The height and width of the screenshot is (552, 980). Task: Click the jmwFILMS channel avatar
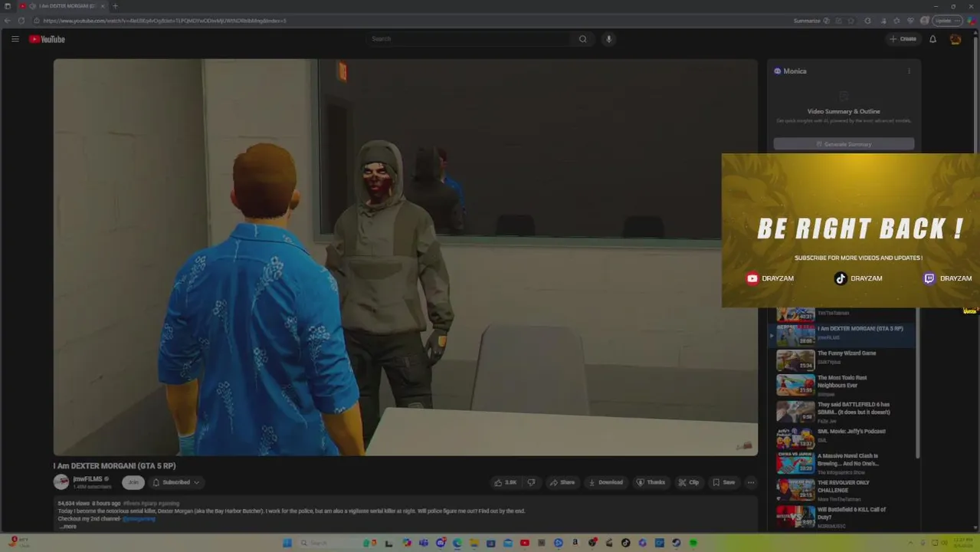[x=61, y=482]
